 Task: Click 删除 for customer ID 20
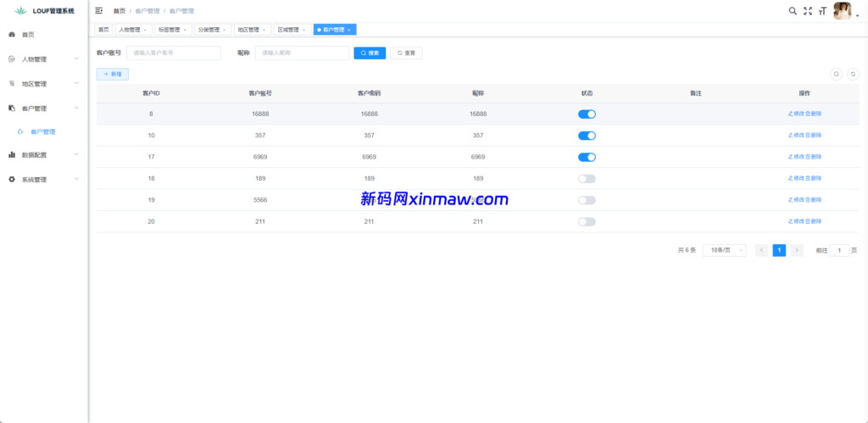[x=813, y=221]
